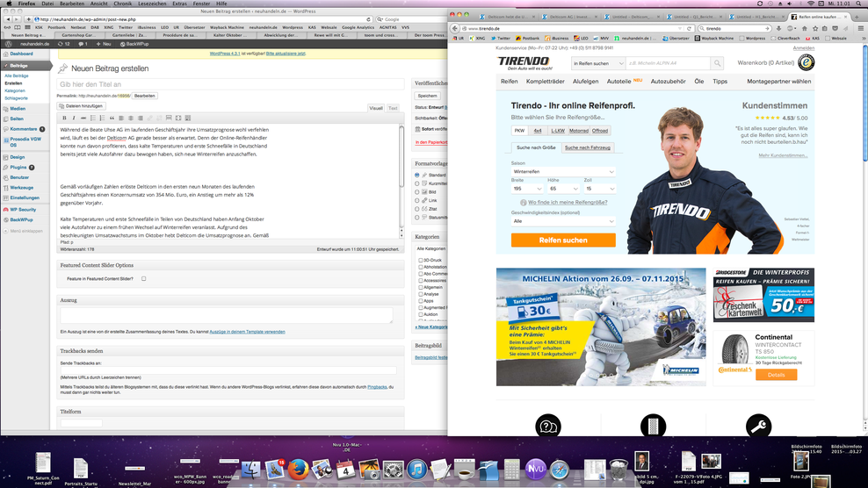
Task: Click Dateien hinzufügen button
Action: 81,105
